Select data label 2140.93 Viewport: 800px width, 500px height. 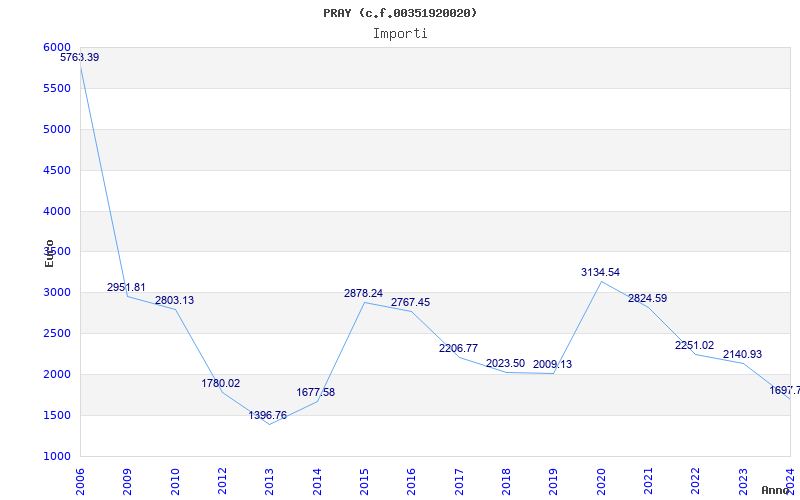coord(742,354)
